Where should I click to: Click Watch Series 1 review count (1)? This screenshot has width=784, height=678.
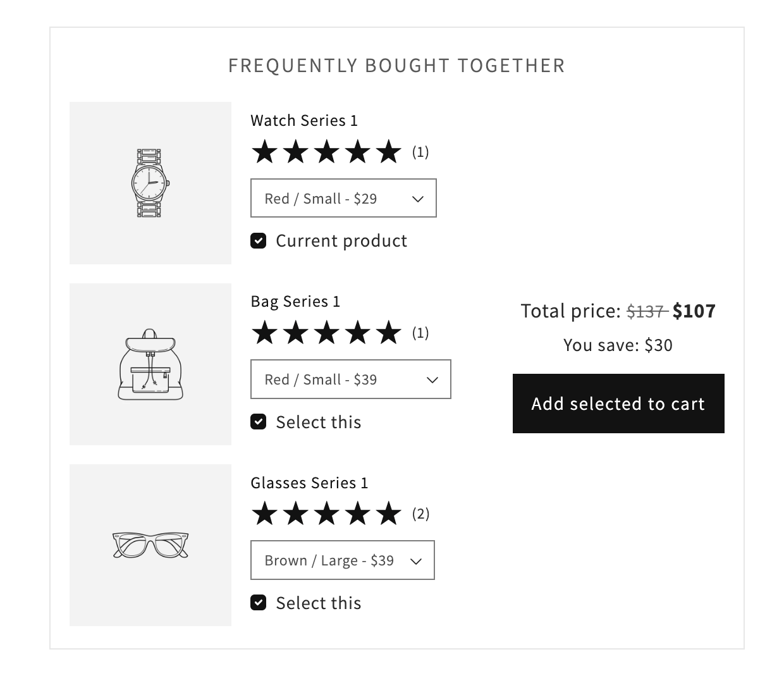point(420,152)
